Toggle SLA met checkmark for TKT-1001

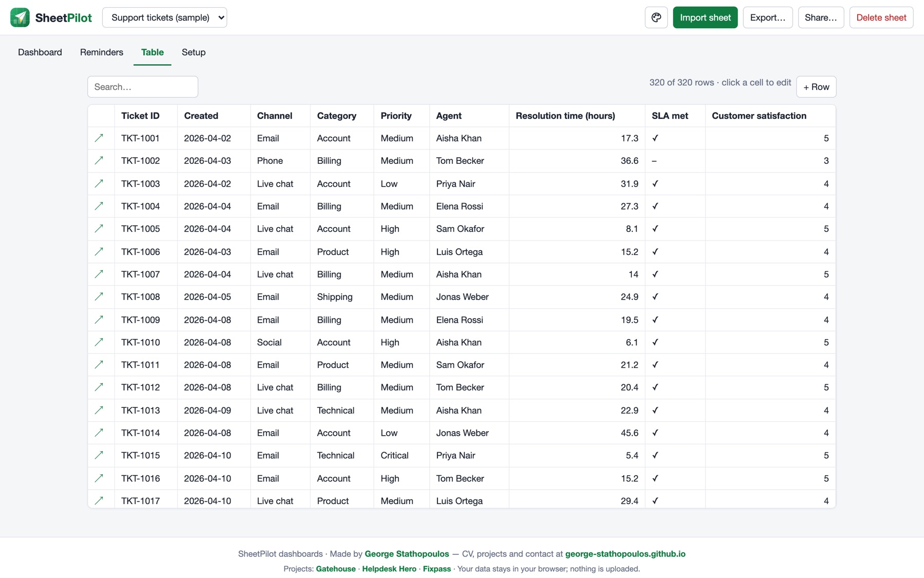pos(655,138)
